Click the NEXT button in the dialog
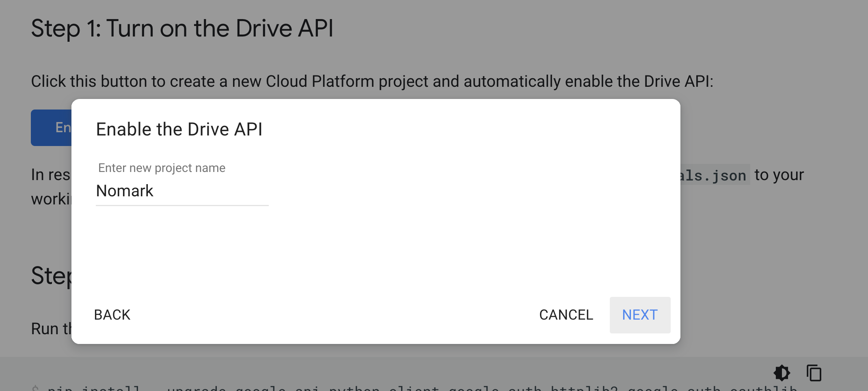The image size is (868, 391). 640,315
